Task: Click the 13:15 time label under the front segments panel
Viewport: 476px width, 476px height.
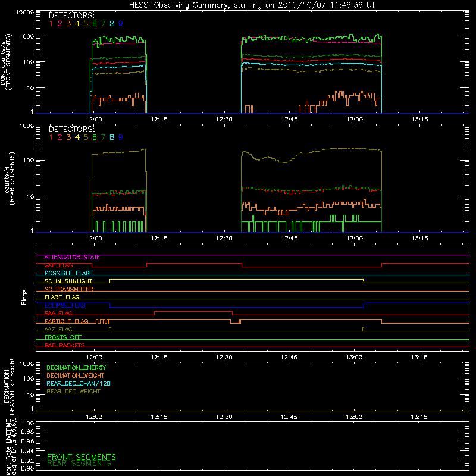Action: pos(420,120)
